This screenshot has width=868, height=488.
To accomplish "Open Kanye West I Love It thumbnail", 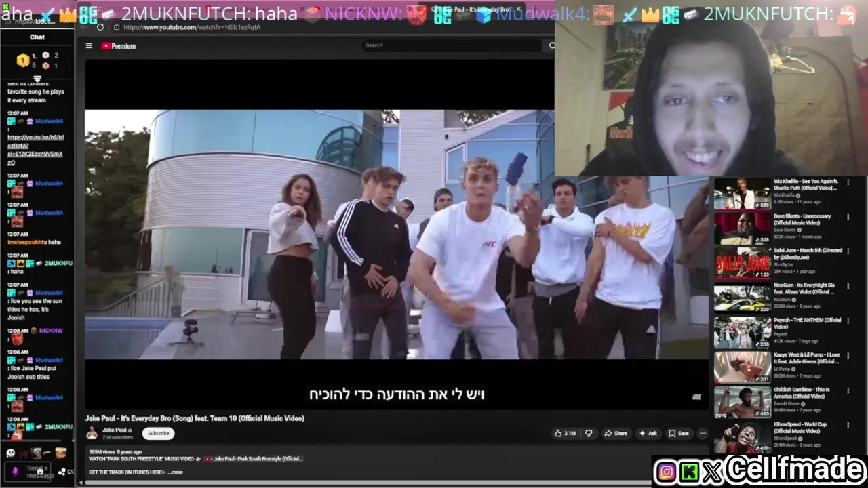I will (x=743, y=367).
